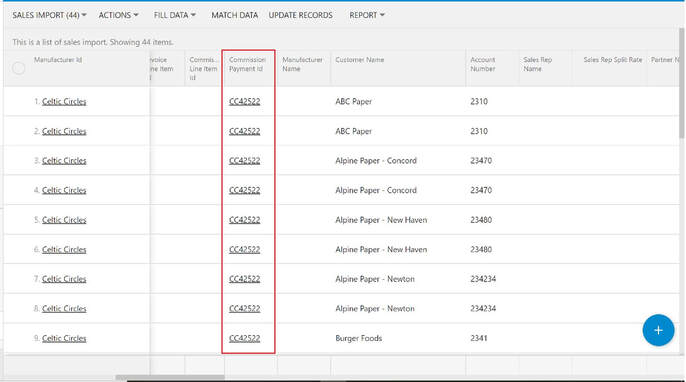Click account number 234234 in row 7
The width and height of the screenshot is (686, 382).
pyautogui.click(x=483, y=279)
